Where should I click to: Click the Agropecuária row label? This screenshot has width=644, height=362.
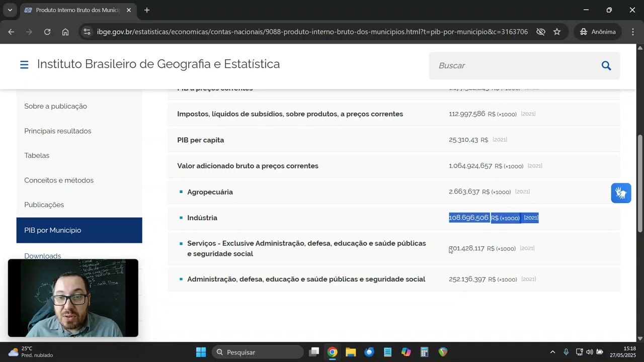point(210,192)
